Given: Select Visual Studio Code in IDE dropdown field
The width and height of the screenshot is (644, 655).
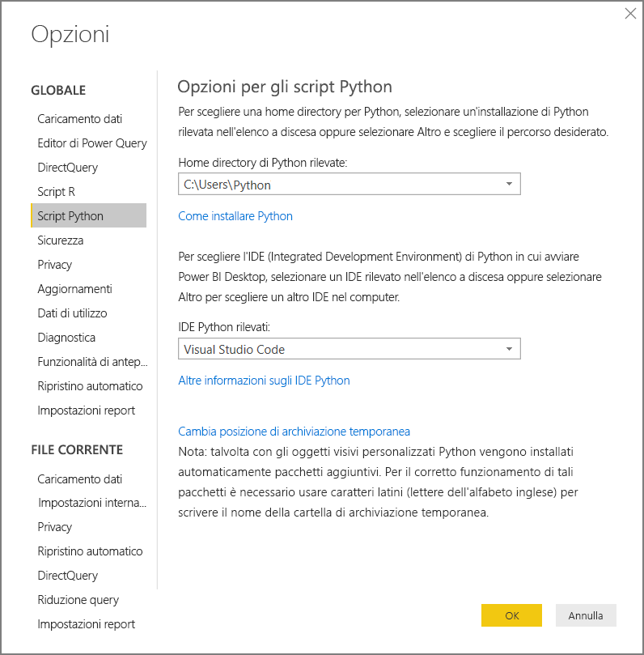Looking at the screenshot, I should 324,349.
